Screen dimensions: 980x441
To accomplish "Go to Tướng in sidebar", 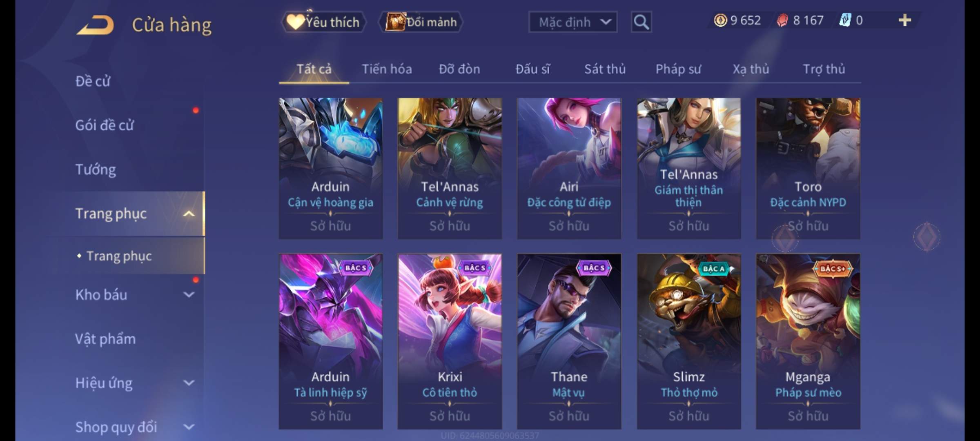I will (96, 169).
